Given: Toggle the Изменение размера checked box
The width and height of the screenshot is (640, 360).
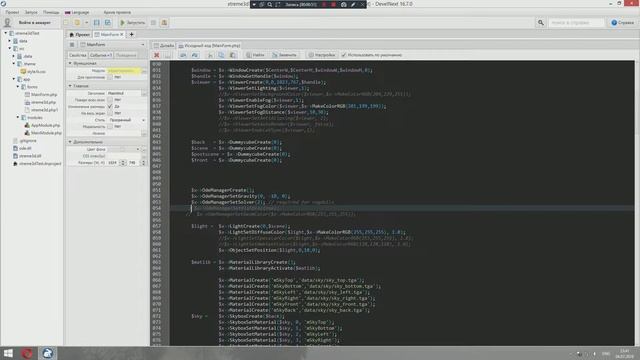Looking at the screenshot, I should pyautogui.click(x=110, y=106).
